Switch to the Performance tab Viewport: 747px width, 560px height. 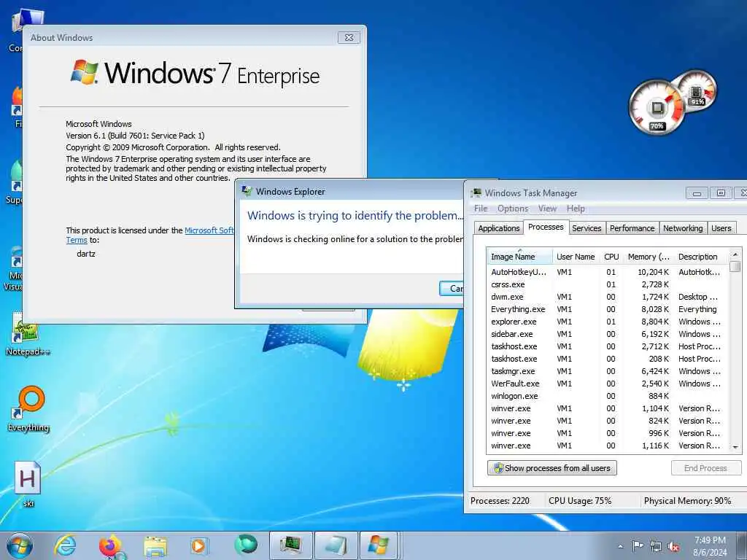632,228
